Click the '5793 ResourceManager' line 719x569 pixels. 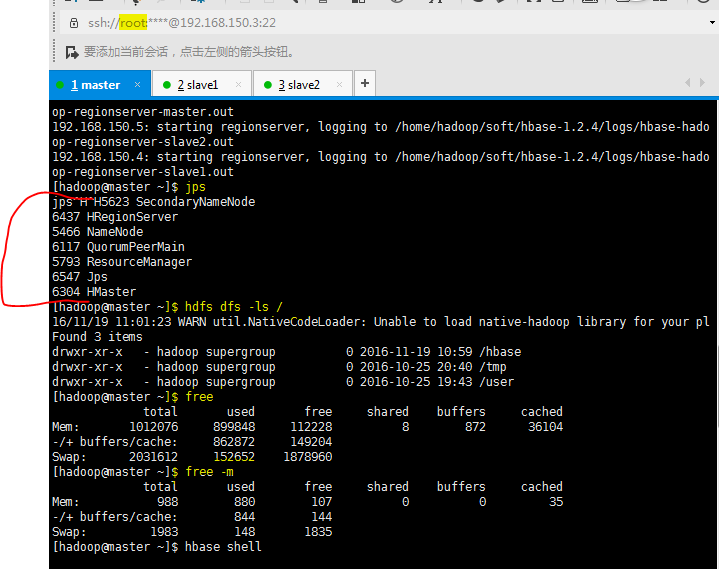click(x=122, y=262)
